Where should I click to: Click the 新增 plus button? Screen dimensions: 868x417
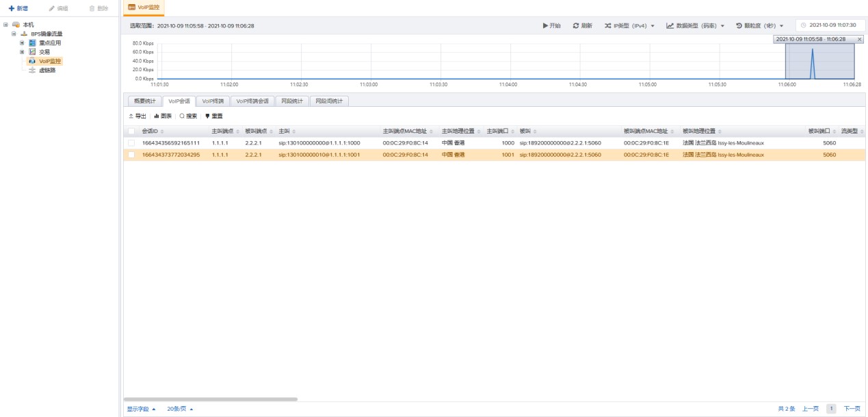(x=18, y=8)
